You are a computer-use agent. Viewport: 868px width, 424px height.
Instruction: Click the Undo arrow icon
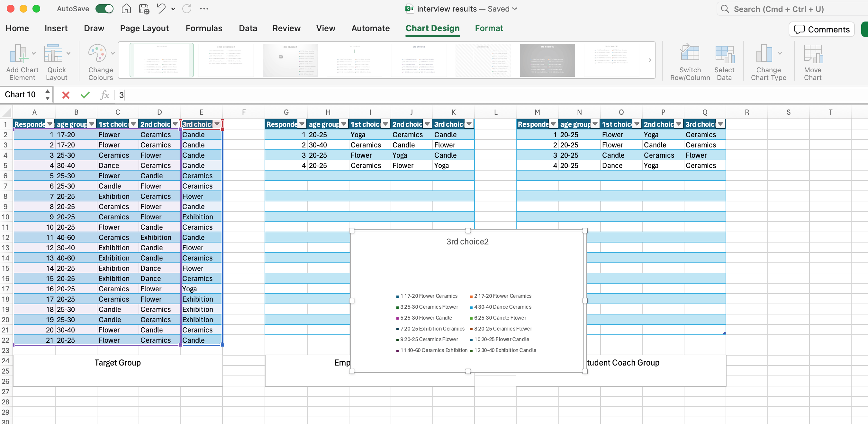pos(161,9)
